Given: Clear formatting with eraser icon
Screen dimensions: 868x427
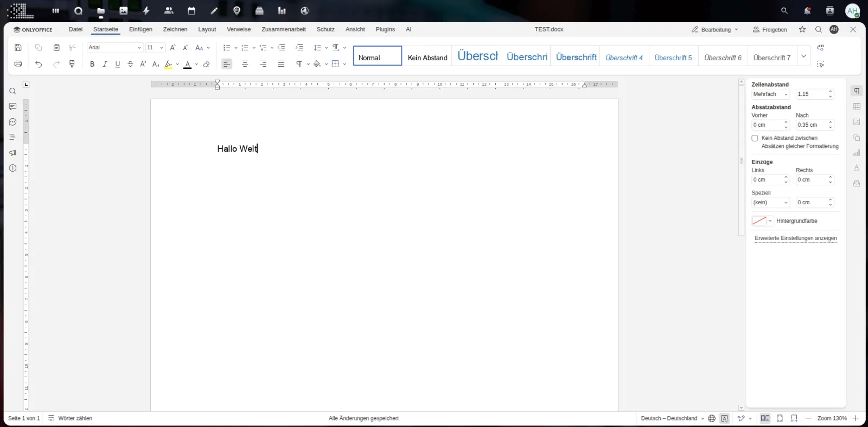Looking at the screenshot, I should coord(206,64).
